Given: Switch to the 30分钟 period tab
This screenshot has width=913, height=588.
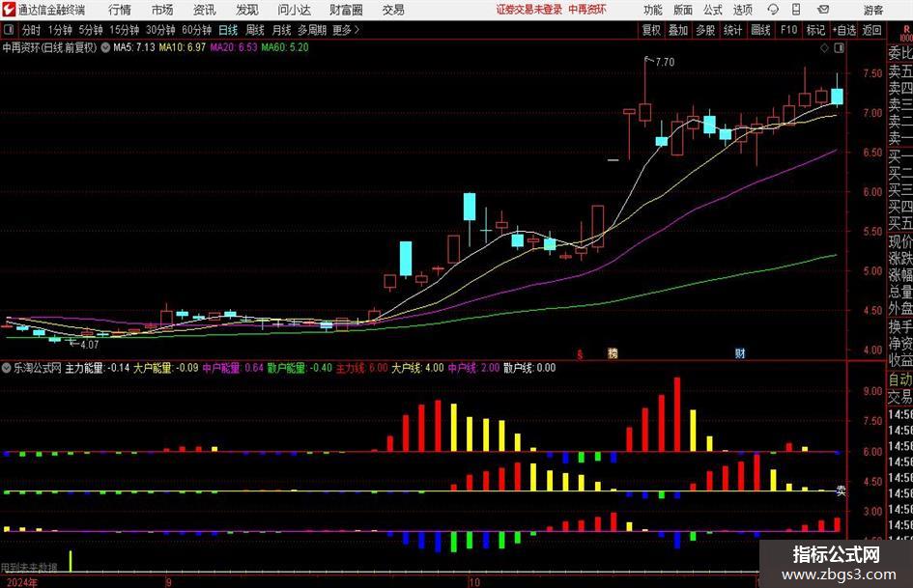Looking at the screenshot, I should pos(160,30).
